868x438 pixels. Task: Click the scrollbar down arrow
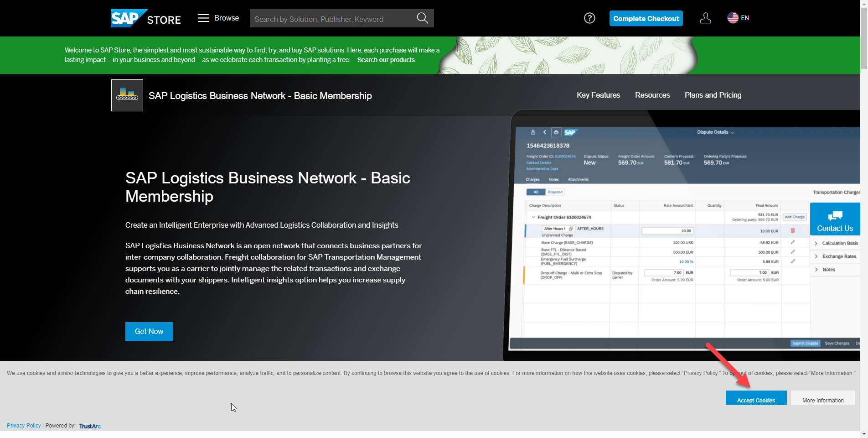tap(864, 434)
